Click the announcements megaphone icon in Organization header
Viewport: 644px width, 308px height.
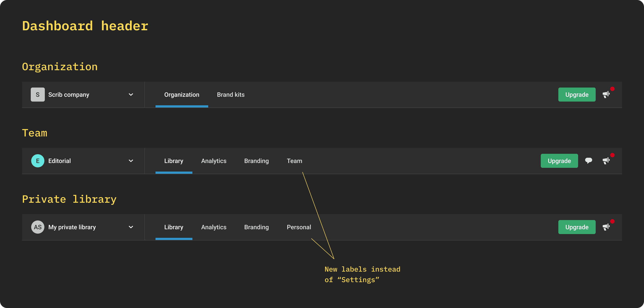(606, 95)
